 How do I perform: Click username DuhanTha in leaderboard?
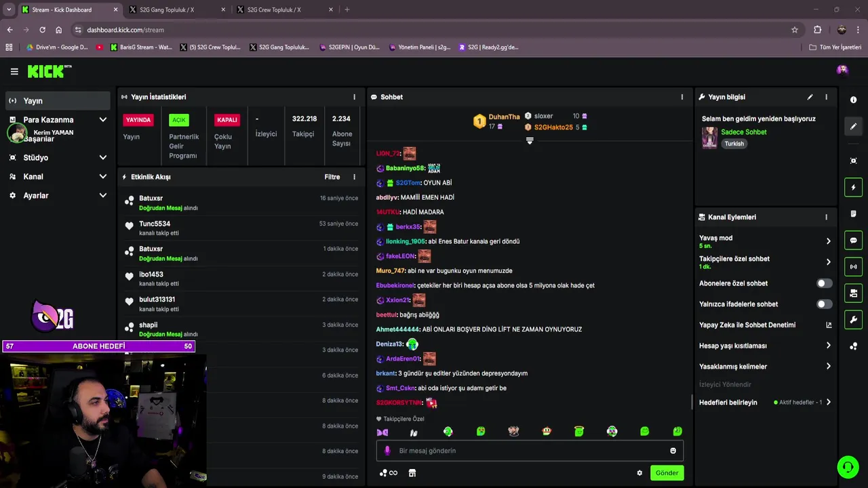[504, 117]
